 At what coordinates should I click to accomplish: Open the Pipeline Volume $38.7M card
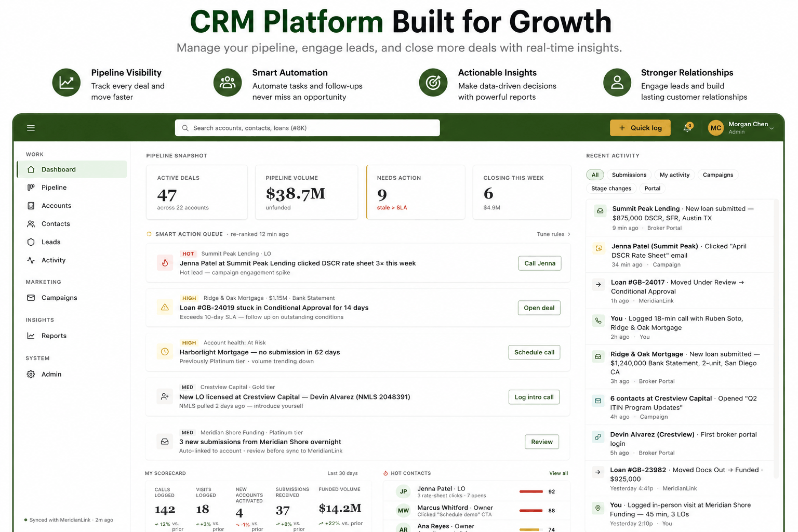click(x=307, y=192)
